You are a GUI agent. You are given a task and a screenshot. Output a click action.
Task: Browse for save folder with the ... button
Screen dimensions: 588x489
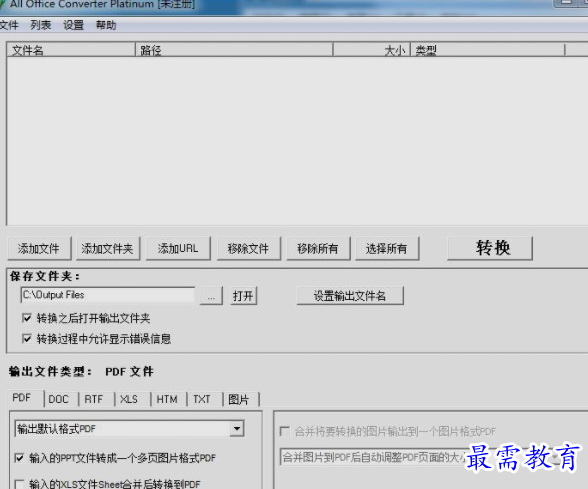coord(212,296)
